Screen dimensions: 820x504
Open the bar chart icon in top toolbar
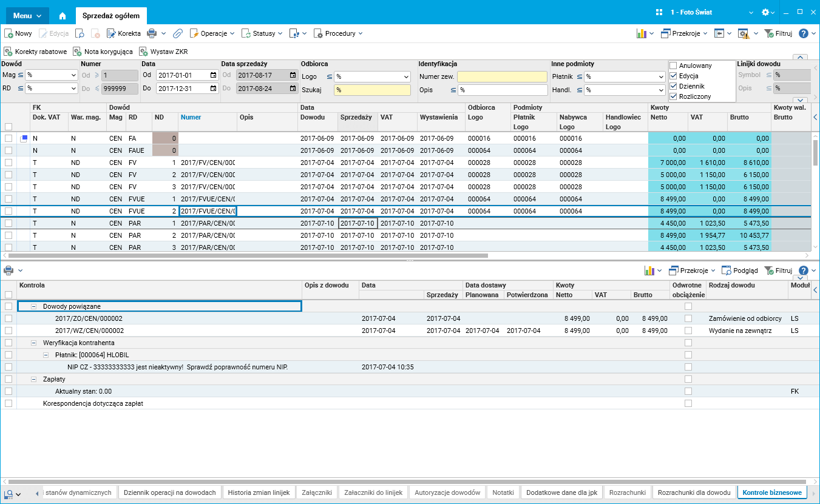pos(641,34)
